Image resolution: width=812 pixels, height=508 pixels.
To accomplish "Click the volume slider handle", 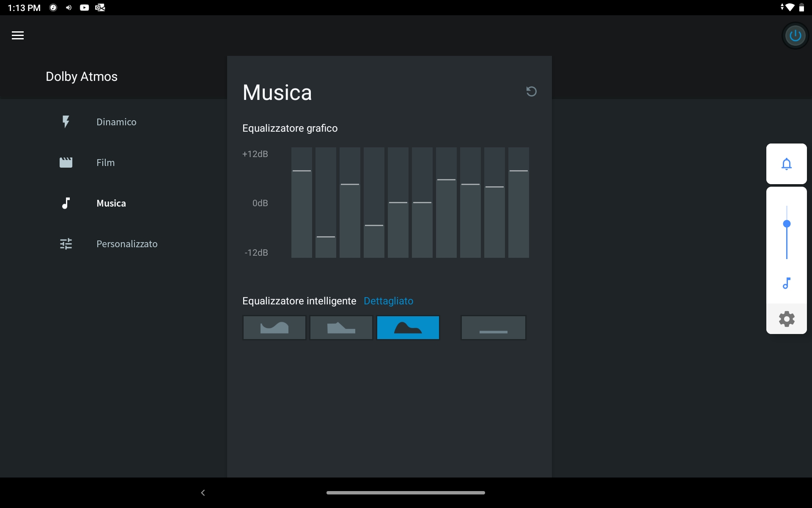I will click(x=787, y=224).
